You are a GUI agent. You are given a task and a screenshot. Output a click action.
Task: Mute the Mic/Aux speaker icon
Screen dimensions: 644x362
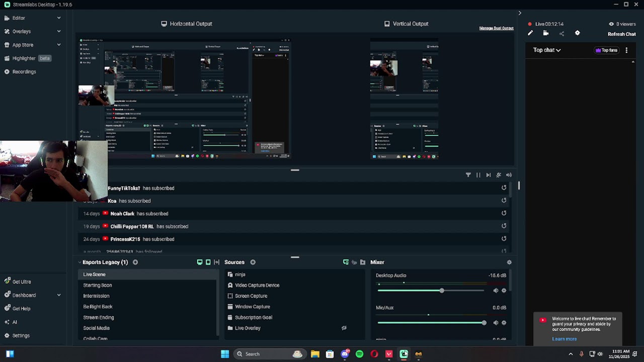496,323
